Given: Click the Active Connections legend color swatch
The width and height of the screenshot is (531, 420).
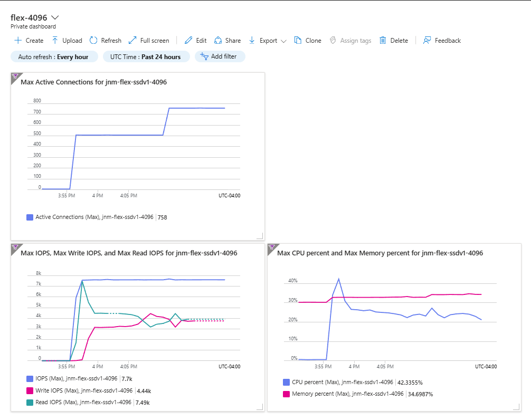Looking at the screenshot, I should tap(30, 217).
